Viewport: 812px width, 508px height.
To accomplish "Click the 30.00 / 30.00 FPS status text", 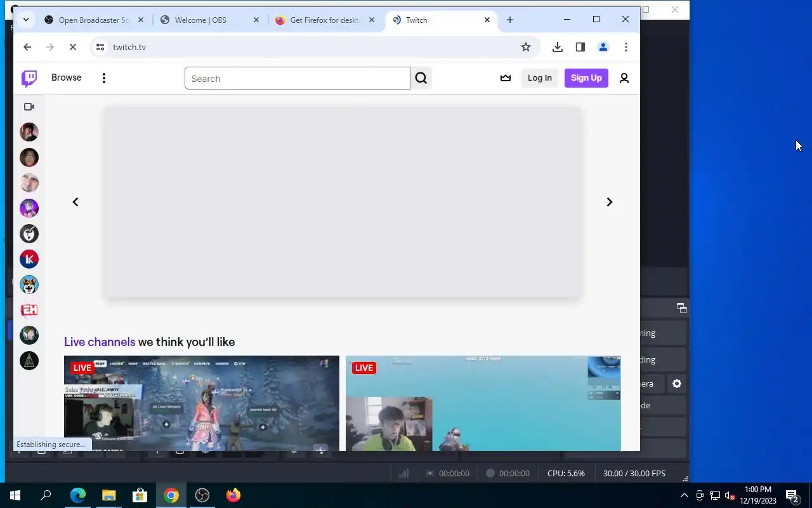I will coord(634,473).
